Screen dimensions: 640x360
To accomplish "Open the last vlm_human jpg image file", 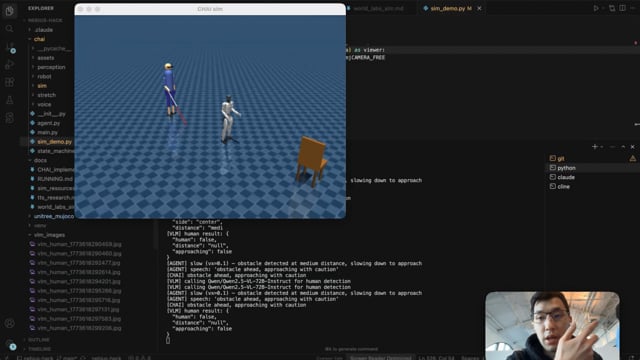I will point(79,328).
